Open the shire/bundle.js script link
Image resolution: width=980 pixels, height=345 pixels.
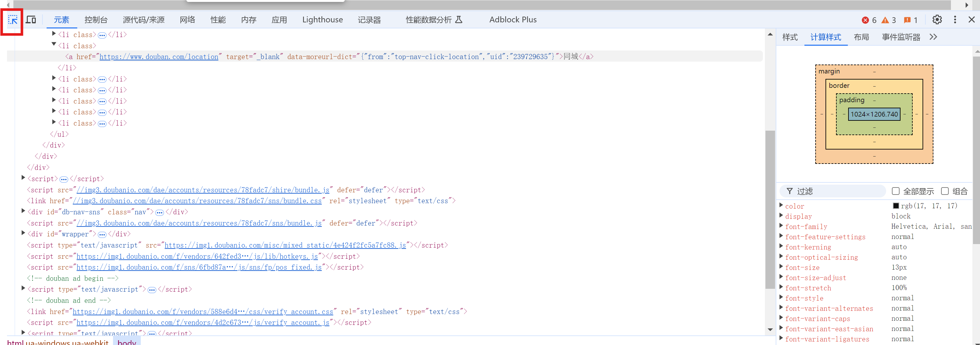203,190
